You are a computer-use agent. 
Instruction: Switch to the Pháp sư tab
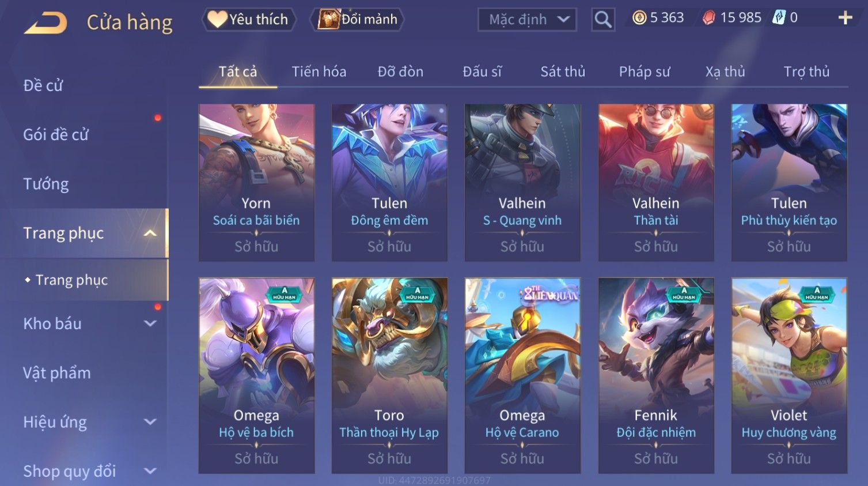click(x=645, y=71)
